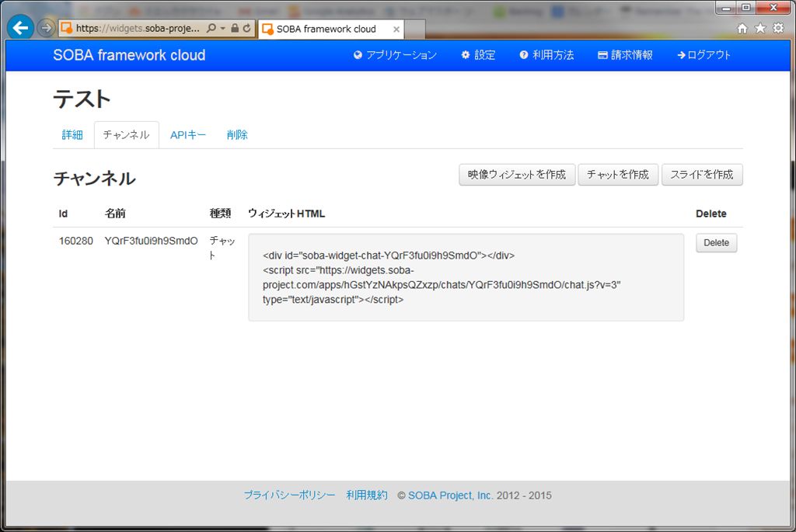
Task: Click the スライドを作成 button
Action: pos(702,175)
